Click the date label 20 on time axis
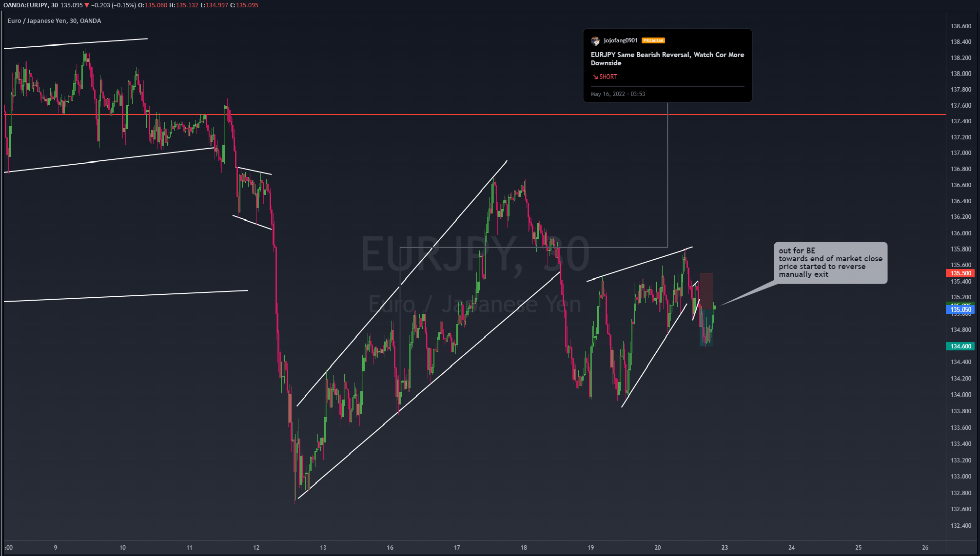Image resolution: width=980 pixels, height=556 pixels. click(658, 547)
